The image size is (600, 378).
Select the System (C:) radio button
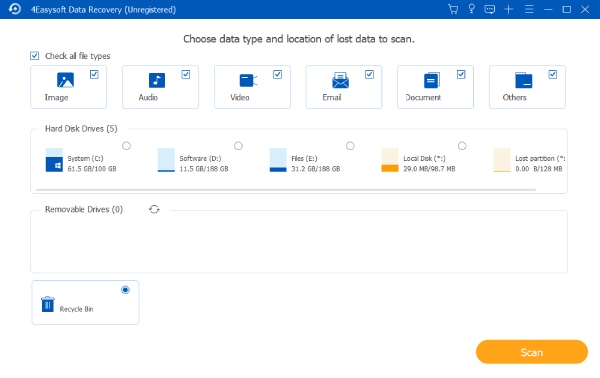click(126, 146)
